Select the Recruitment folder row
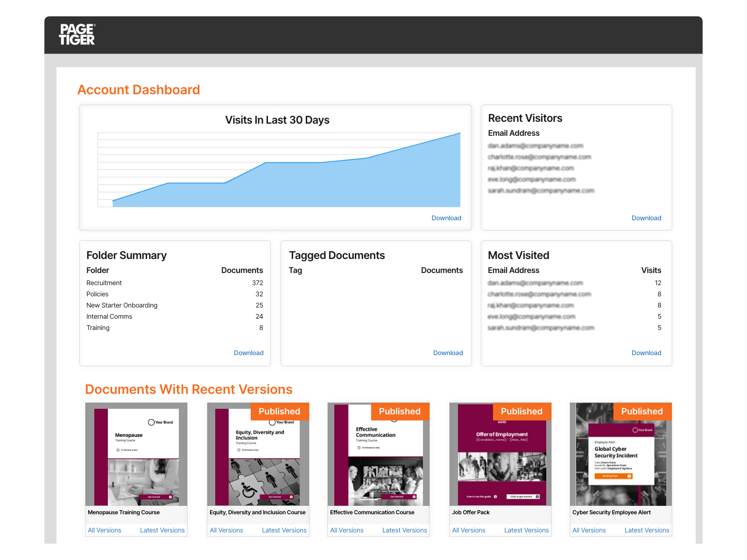The height and width of the screenshot is (560, 747). (x=175, y=283)
